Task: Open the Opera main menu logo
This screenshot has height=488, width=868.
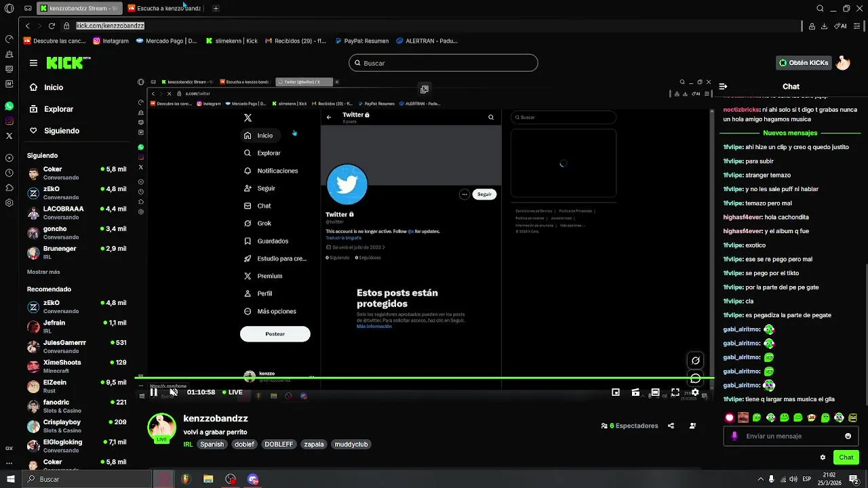Action: (x=9, y=8)
